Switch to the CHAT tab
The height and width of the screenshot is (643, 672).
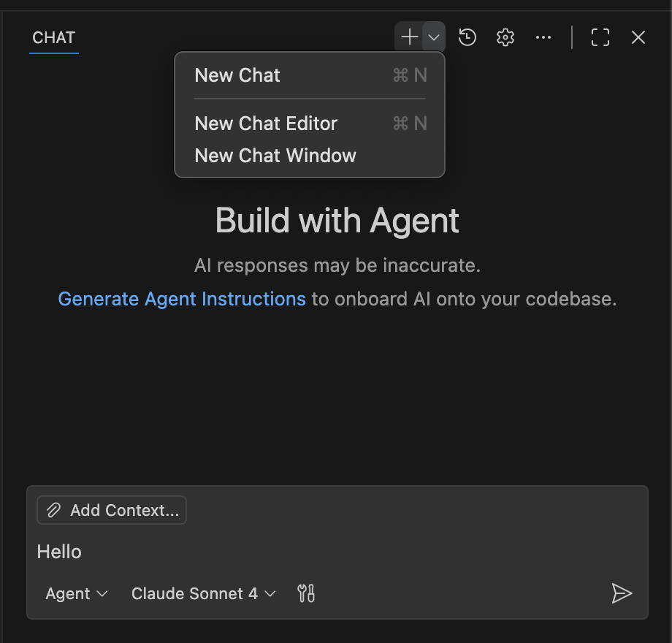53,38
